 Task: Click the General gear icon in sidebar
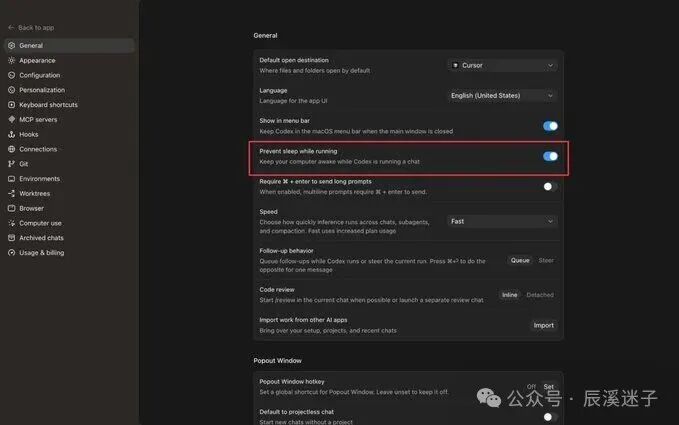click(x=12, y=45)
